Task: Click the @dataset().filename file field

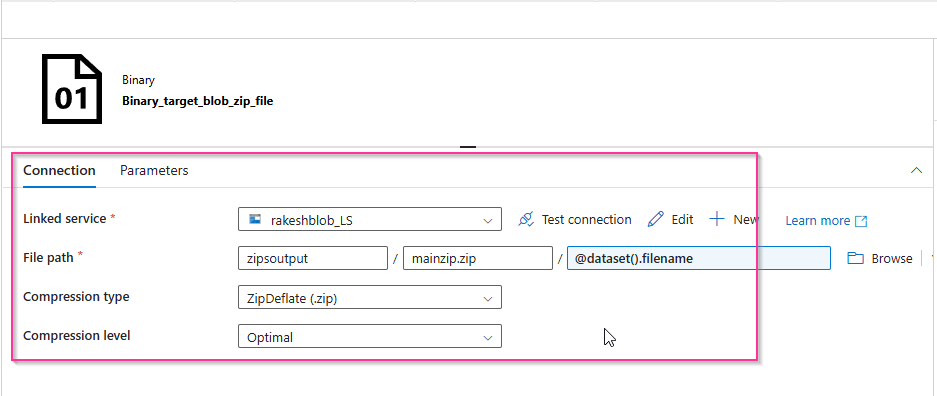Action: click(699, 258)
